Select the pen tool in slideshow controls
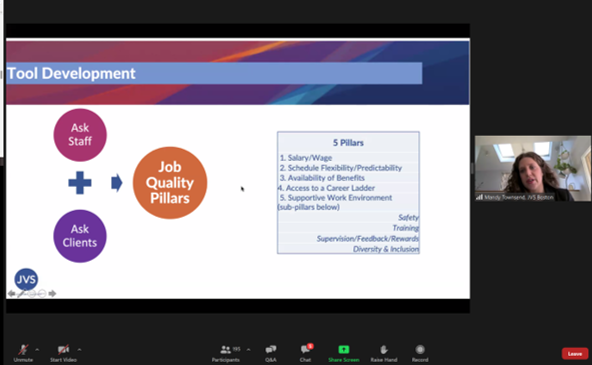The height and width of the screenshot is (365, 592). [22, 293]
